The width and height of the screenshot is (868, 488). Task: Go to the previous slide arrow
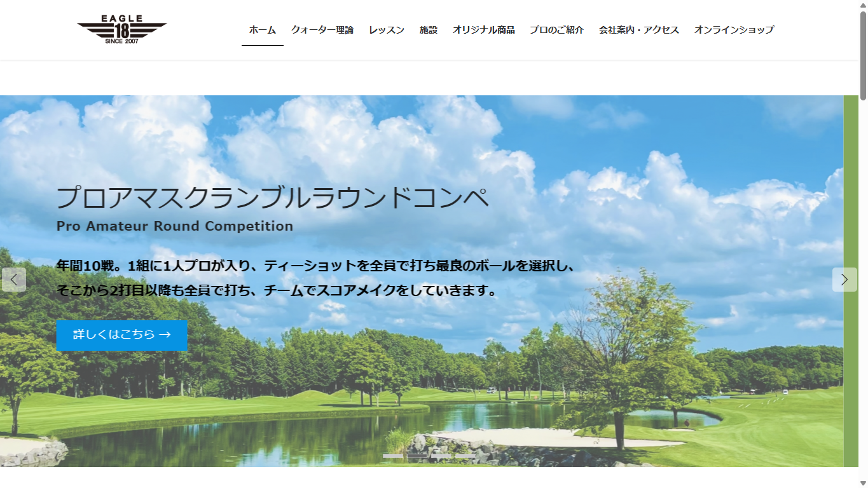click(x=14, y=280)
